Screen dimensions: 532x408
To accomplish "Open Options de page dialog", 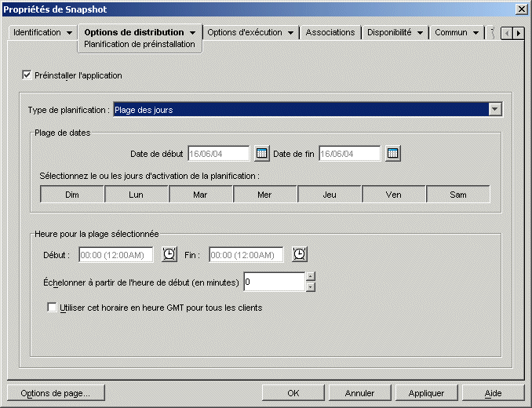I will 55,393.
